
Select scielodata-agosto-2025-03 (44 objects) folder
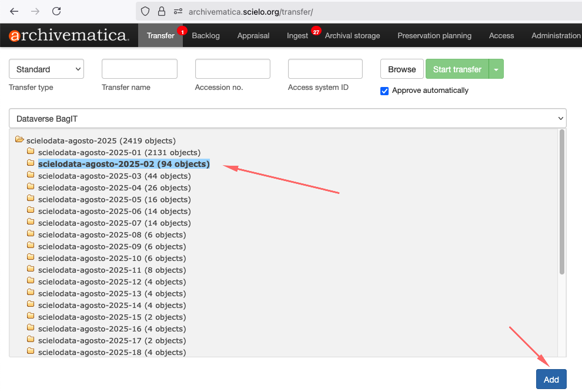click(x=114, y=176)
